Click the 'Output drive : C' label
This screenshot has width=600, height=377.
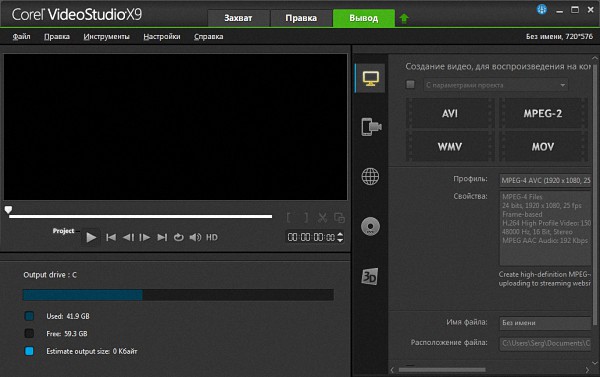coord(50,275)
